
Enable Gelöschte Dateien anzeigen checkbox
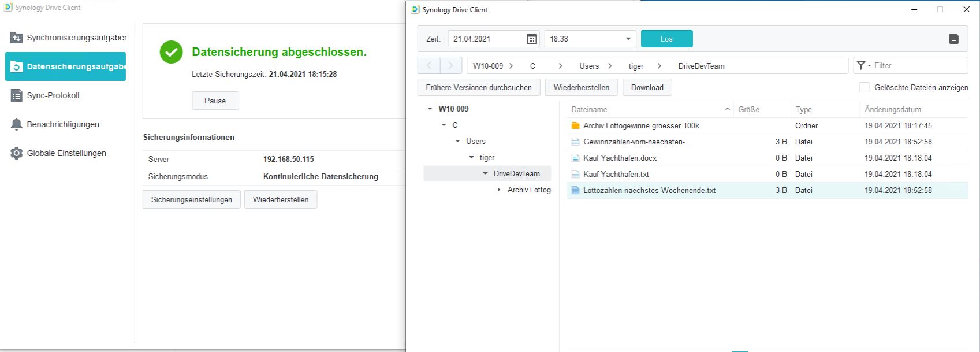click(864, 87)
